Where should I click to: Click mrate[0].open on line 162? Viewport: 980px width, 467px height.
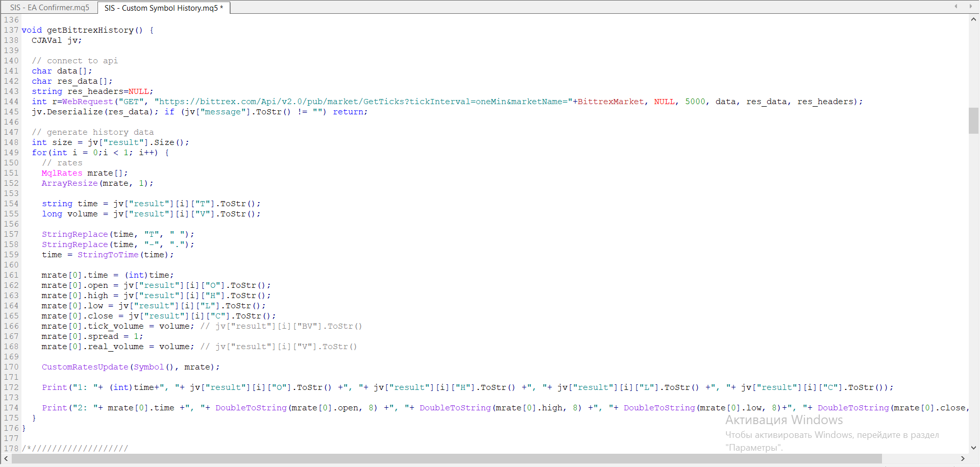click(x=75, y=285)
